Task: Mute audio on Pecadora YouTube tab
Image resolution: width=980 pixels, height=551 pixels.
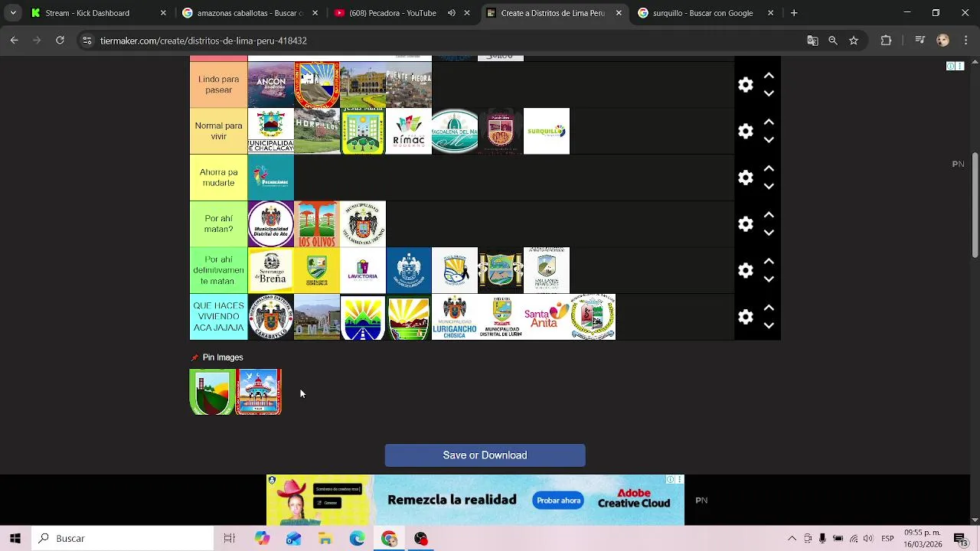Action: (451, 13)
